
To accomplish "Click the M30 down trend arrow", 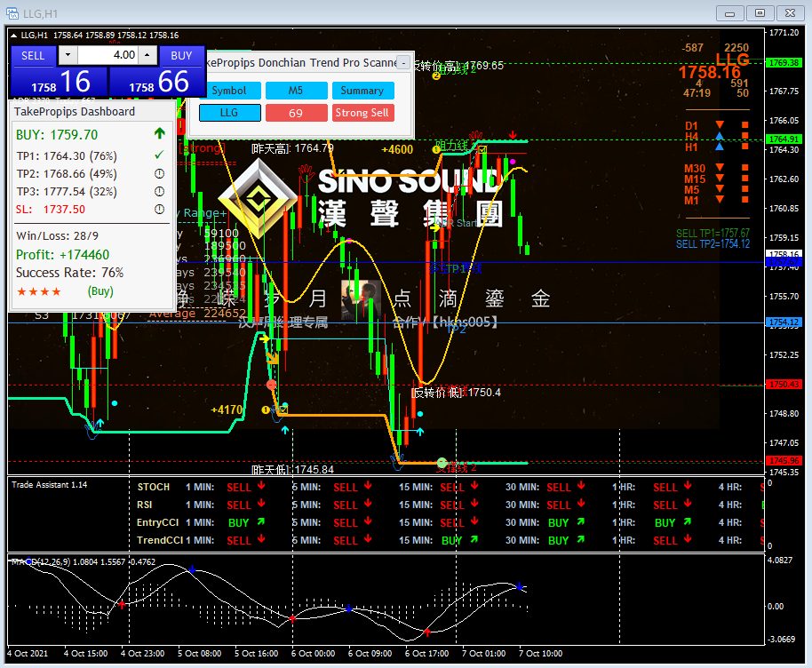I will pyautogui.click(x=720, y=167).
